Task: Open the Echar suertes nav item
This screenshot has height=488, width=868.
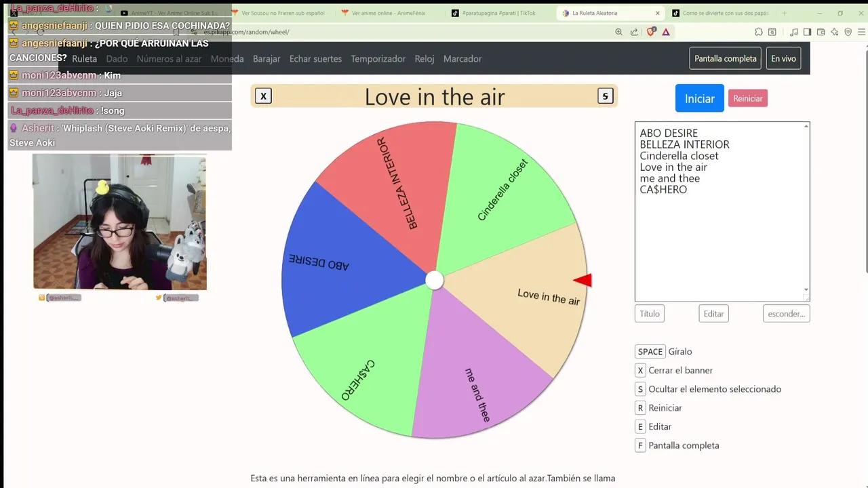Action: (315, 59)
